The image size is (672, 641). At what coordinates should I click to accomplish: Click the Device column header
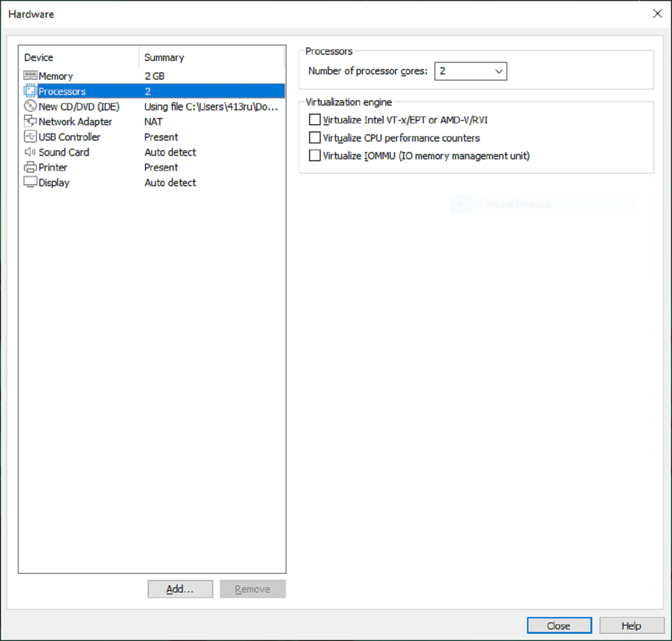click(x=38, y=57)
